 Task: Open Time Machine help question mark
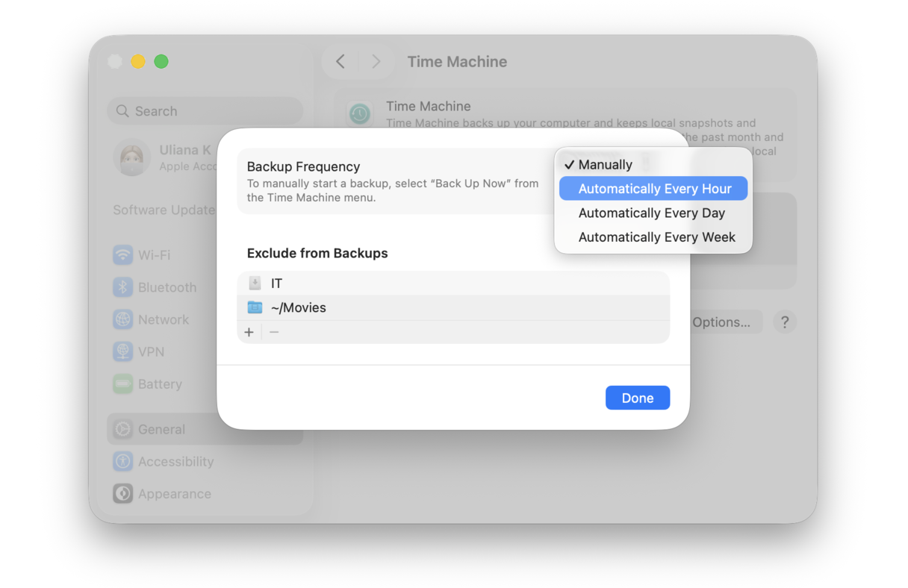click(785, 322)
